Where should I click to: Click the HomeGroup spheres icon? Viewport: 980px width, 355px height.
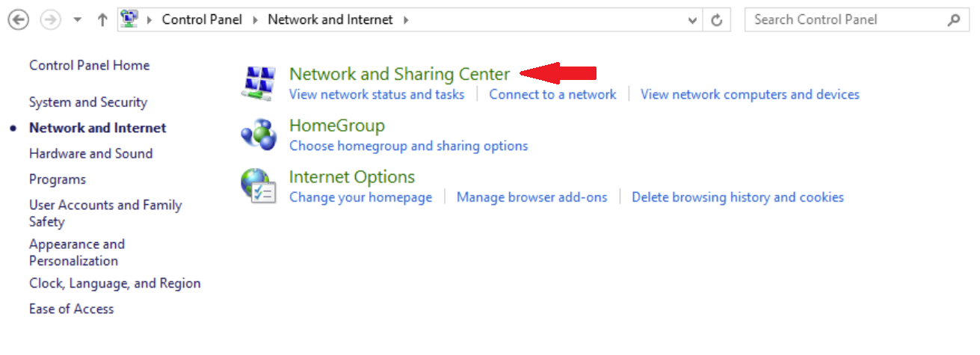pyautogui.click(x=259, y=135)
